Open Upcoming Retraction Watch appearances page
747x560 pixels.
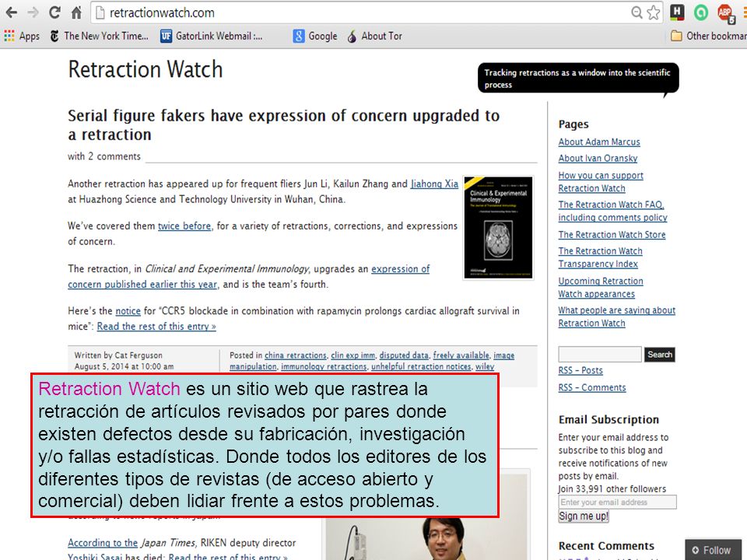pyautogui.click(x=601, y=288)
